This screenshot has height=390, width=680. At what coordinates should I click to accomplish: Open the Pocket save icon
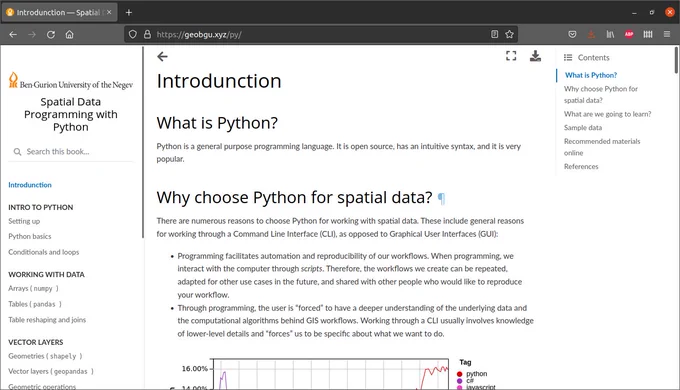coord(572,34)
